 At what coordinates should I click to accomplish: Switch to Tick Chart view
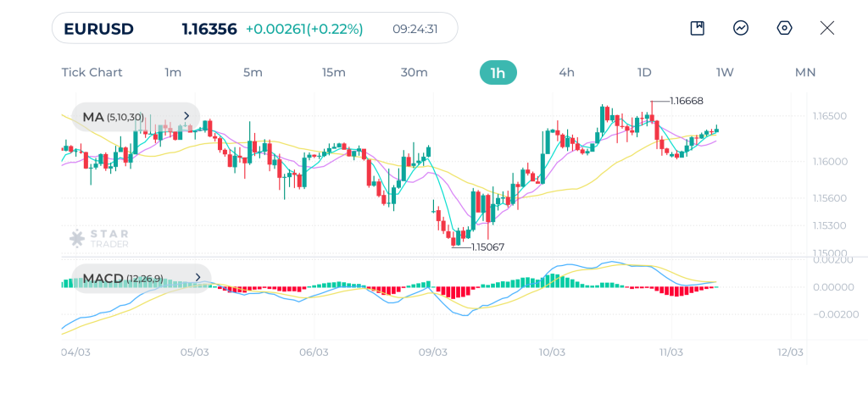[x=92, y=73]
